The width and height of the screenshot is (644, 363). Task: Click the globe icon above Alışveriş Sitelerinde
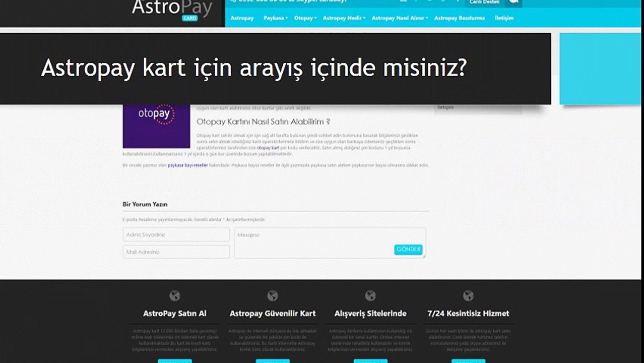[370, 295]
